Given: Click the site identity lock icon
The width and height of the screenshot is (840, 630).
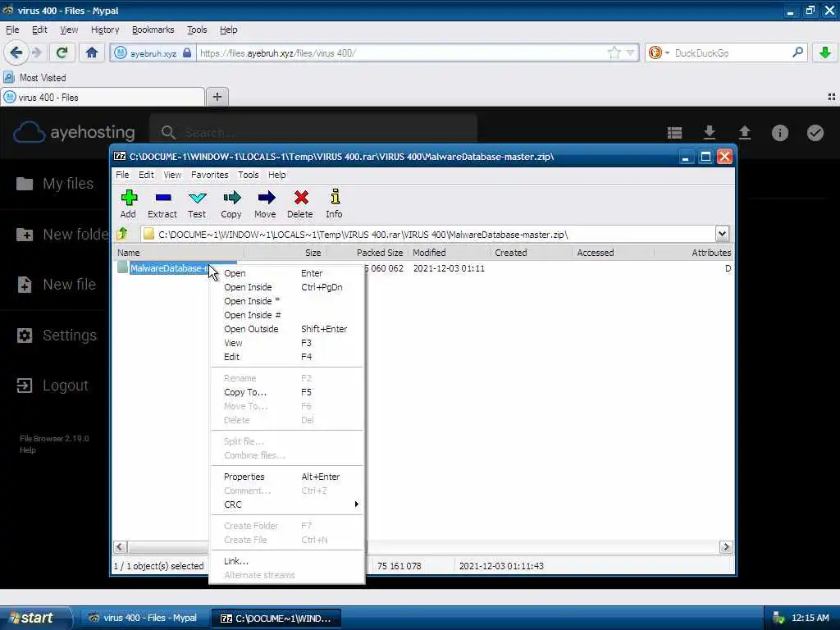Looking at the screenshot, I should point(186,52).
